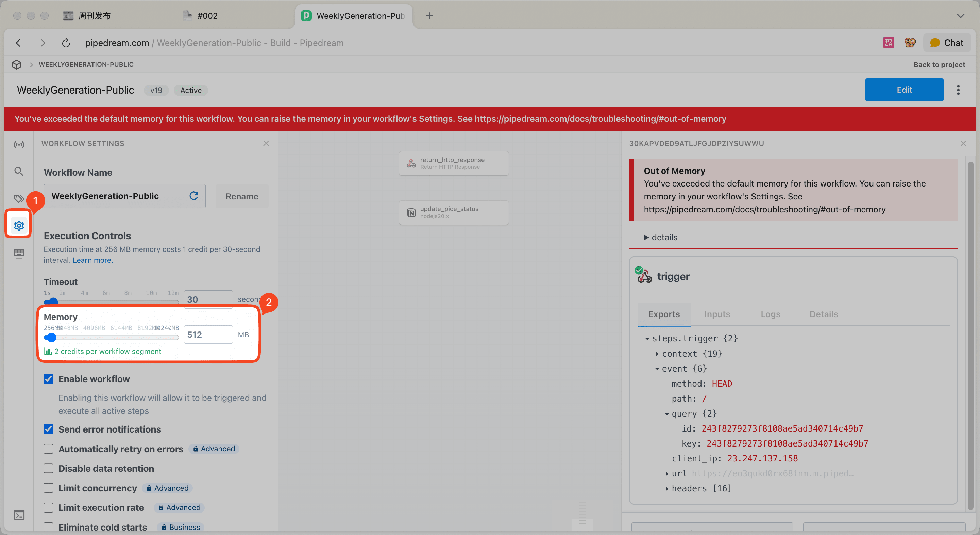
Task: Open the terminal console icon at bottom
Action: coord(19,515)
